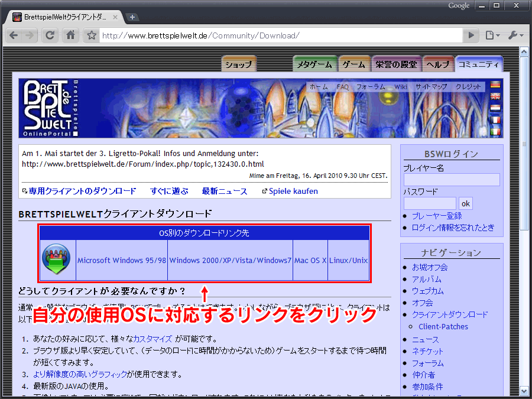Close the BrettspielWelt tab
The image size is (532, 399).
[115, 17]
